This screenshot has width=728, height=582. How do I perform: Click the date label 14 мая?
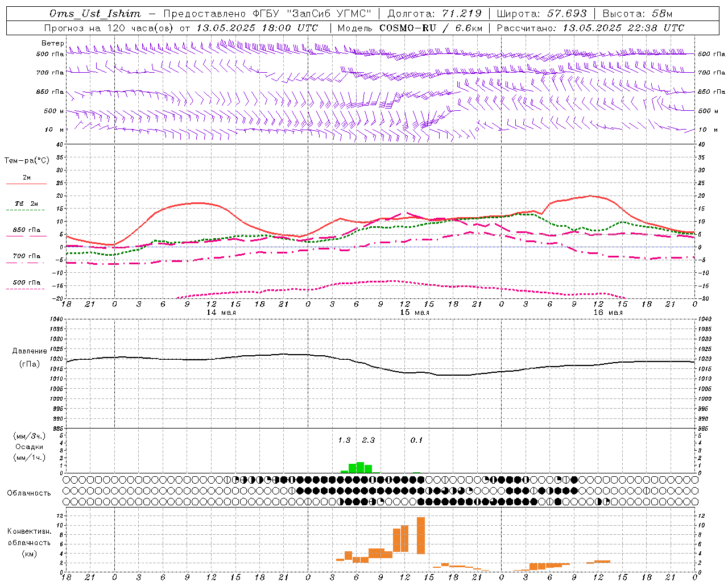pyautogui.click(x=221, y=313)
